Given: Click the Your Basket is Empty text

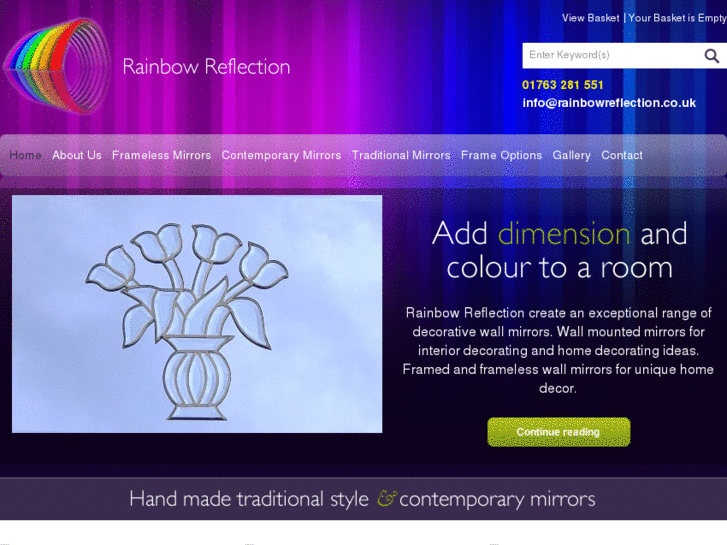Looking at the screenshot, I should pyautogui.click(x=677, y=18).
